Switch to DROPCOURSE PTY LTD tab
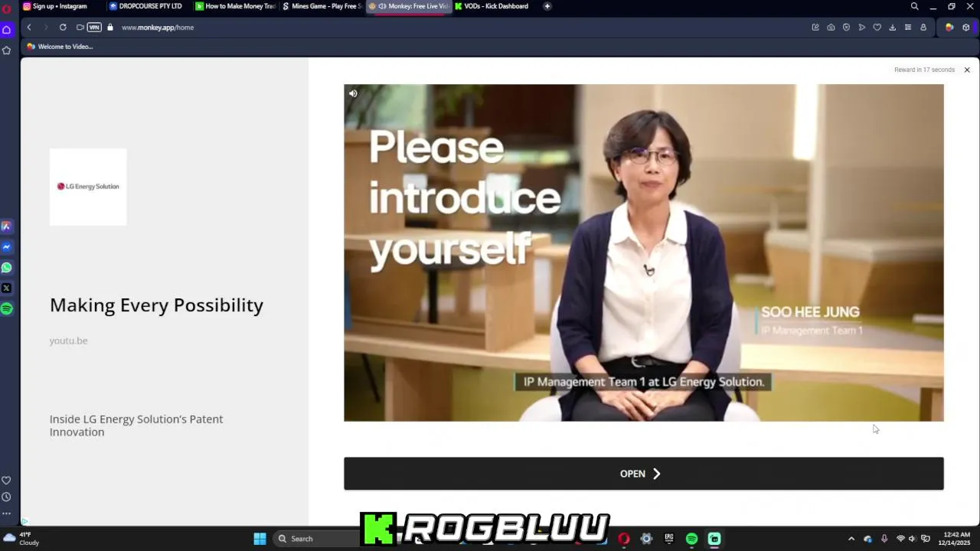This screenshot has height=551, width=980. click(149, 6)
